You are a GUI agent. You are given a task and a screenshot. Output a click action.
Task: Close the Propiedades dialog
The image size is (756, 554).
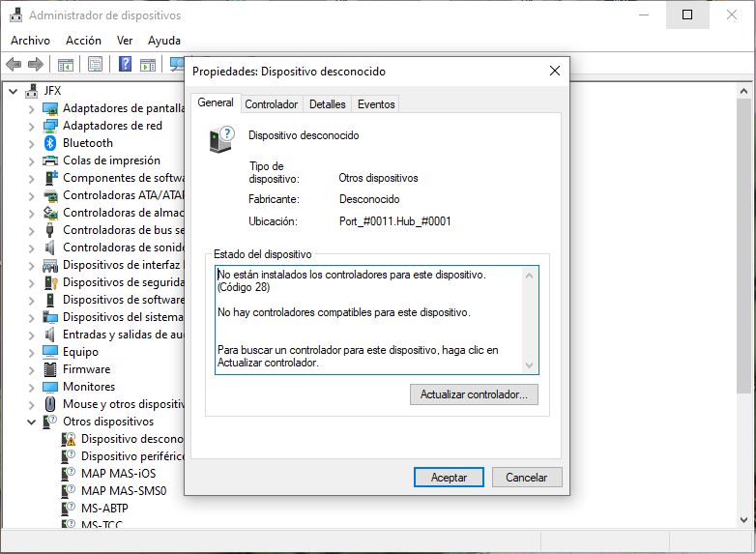tap(555, 71)
